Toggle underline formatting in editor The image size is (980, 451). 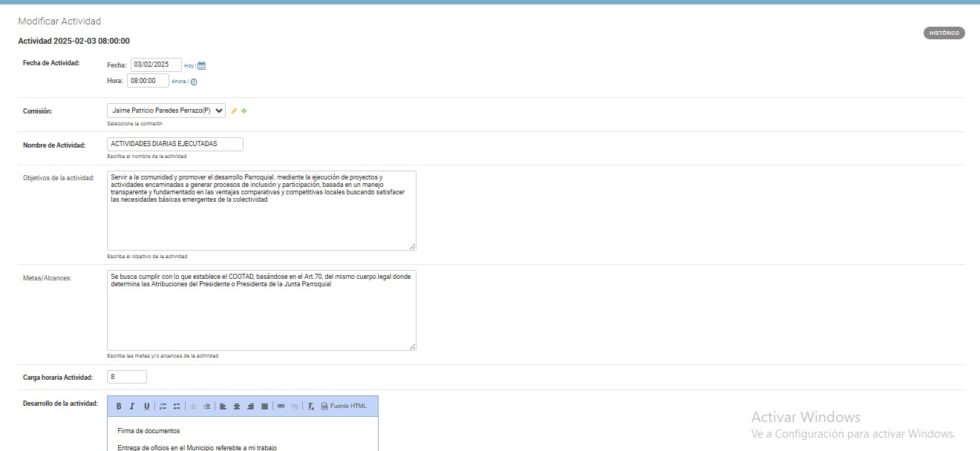coord(146,406)
